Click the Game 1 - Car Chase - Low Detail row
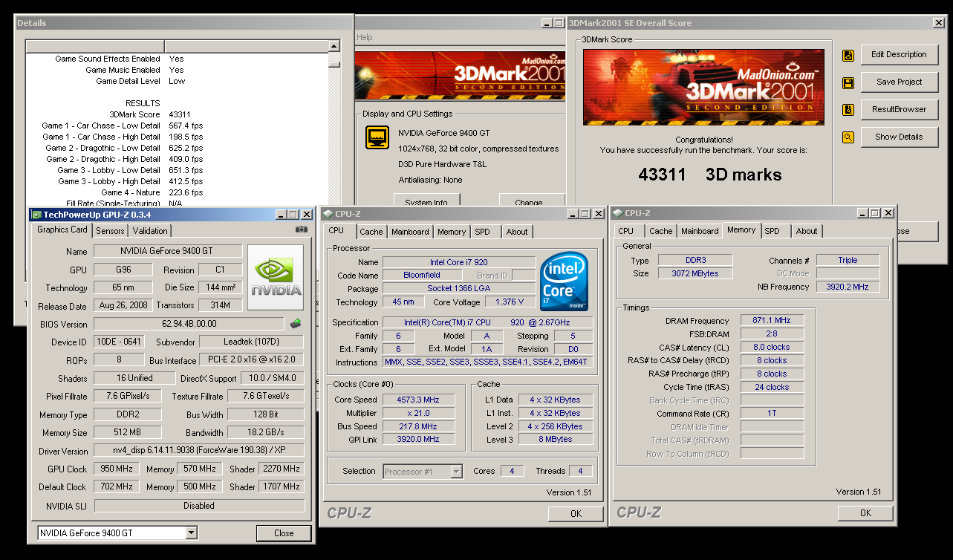953x560 pixels. pyautogui.click(x=178, y=126)
